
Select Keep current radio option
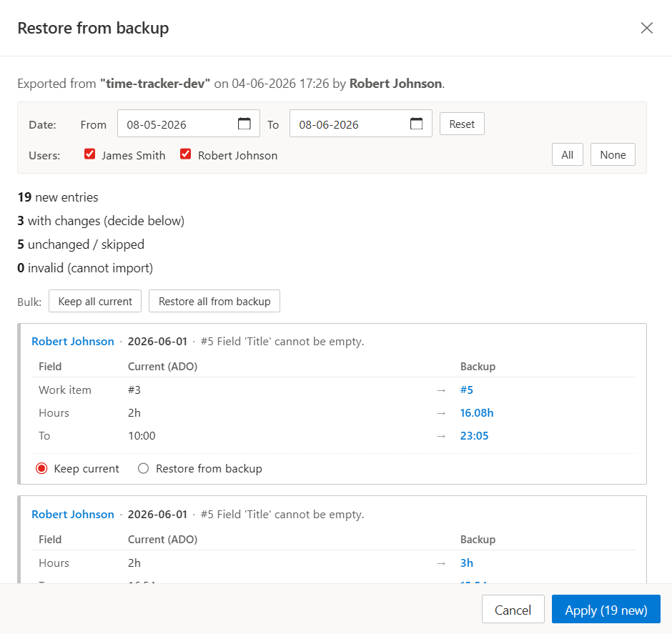pos(41,469)
